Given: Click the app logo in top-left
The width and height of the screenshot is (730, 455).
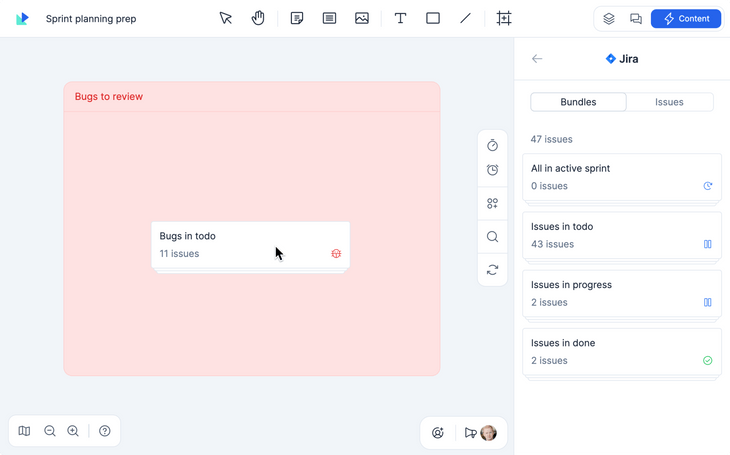Looking at the screenshot, I should [x=22, y=19].
